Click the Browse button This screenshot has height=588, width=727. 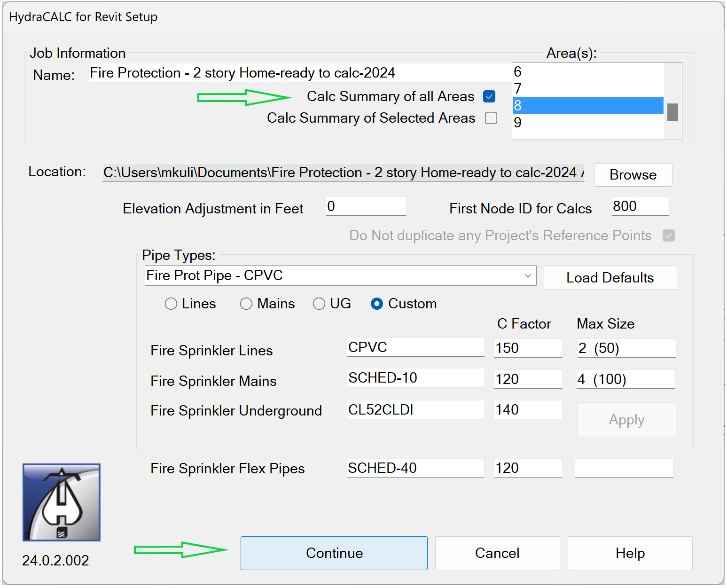click(x=633, y=175)
